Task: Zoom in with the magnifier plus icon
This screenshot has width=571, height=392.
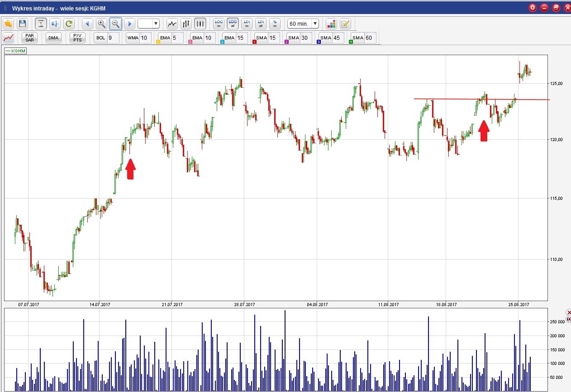Action: [102, 24]
